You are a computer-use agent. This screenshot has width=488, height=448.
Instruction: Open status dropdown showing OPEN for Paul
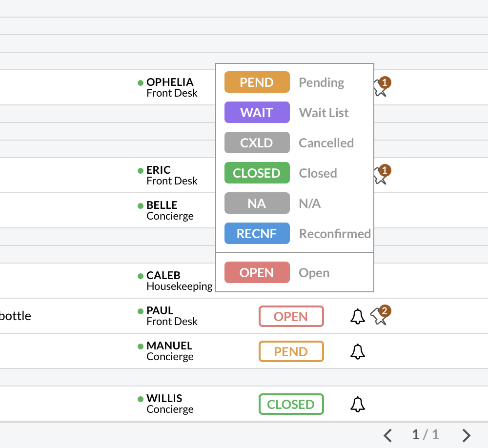(x=291, y=316)
